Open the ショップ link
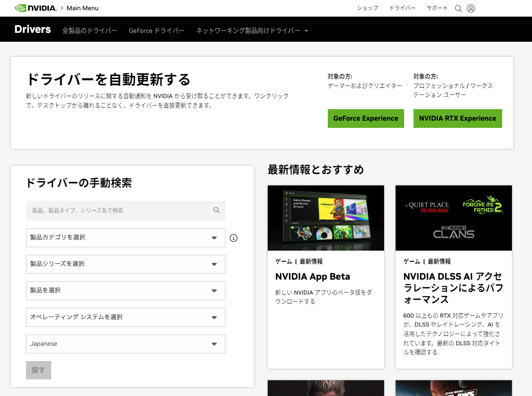The image size is (532, 396). click(367, 8)
